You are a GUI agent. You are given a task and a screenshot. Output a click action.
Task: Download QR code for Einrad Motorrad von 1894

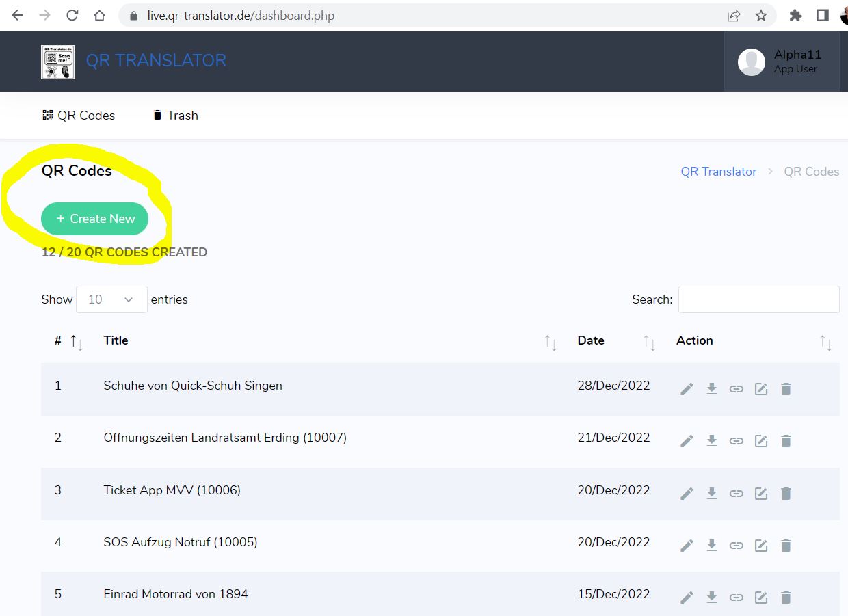[711, 598]
